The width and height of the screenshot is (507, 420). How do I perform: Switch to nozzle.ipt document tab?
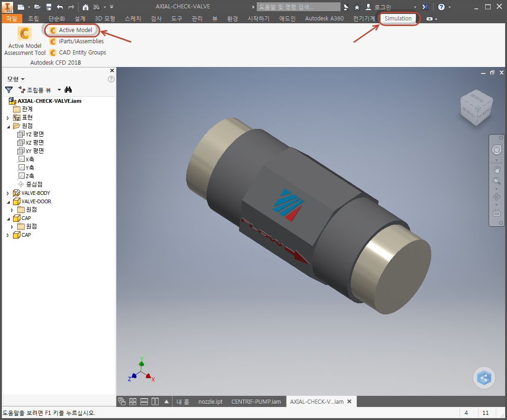coord(211,401)
